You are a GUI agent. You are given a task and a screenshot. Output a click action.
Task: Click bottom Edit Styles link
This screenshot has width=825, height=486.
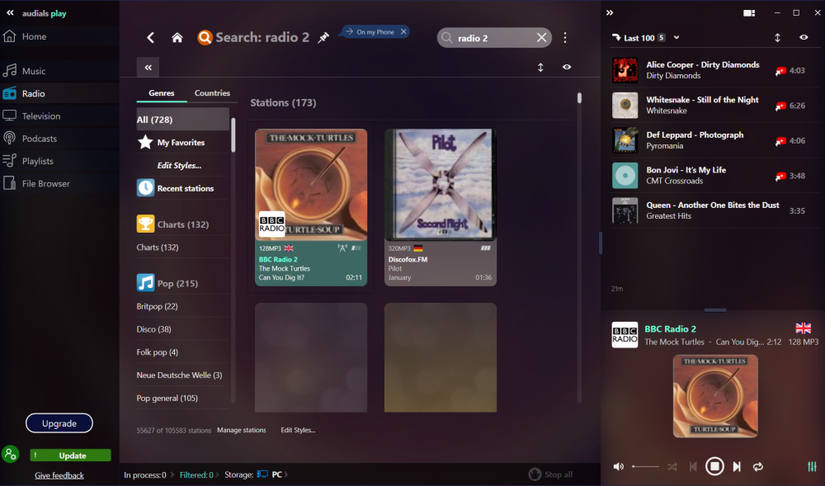(x=298, y=430)
